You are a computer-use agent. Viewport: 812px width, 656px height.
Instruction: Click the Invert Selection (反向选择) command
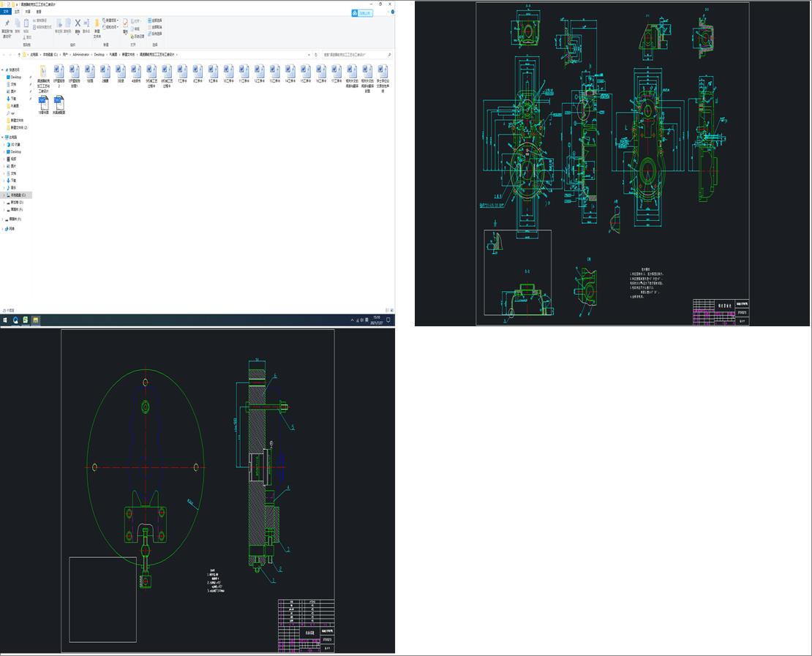tap(155, 34)
